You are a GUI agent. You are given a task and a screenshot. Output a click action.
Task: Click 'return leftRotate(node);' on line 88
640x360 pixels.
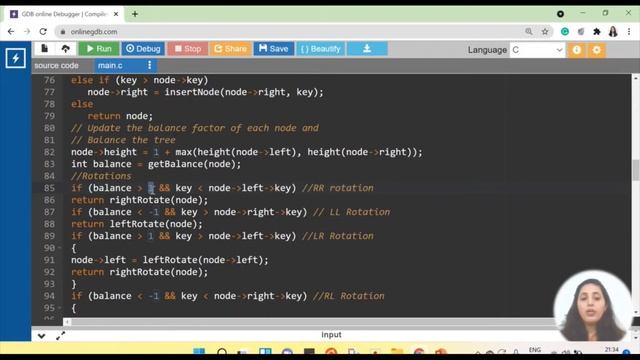(137, 224)
